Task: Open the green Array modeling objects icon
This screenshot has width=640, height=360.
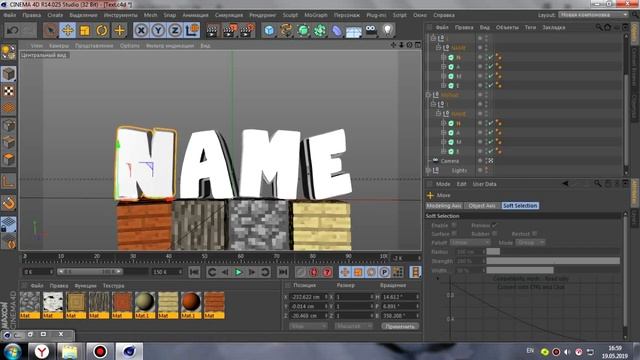Action: pyautogui.click(x=320, y=30)
